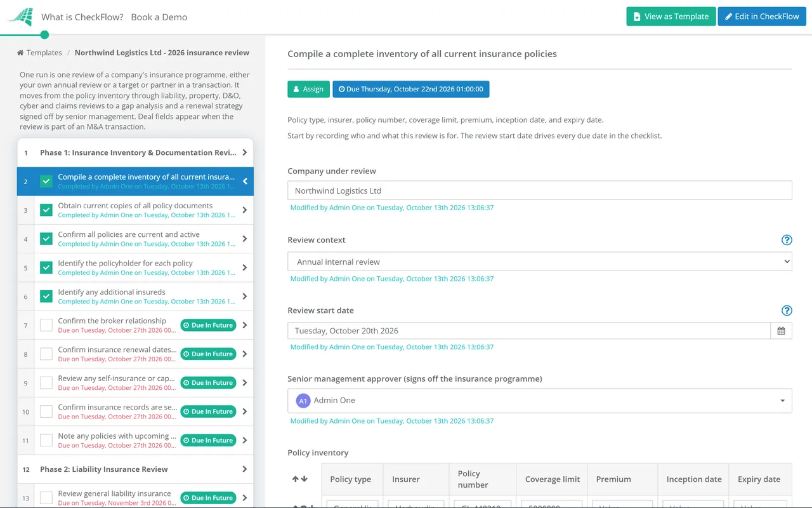
Task: Click Company under review input field
Action: 540,190
